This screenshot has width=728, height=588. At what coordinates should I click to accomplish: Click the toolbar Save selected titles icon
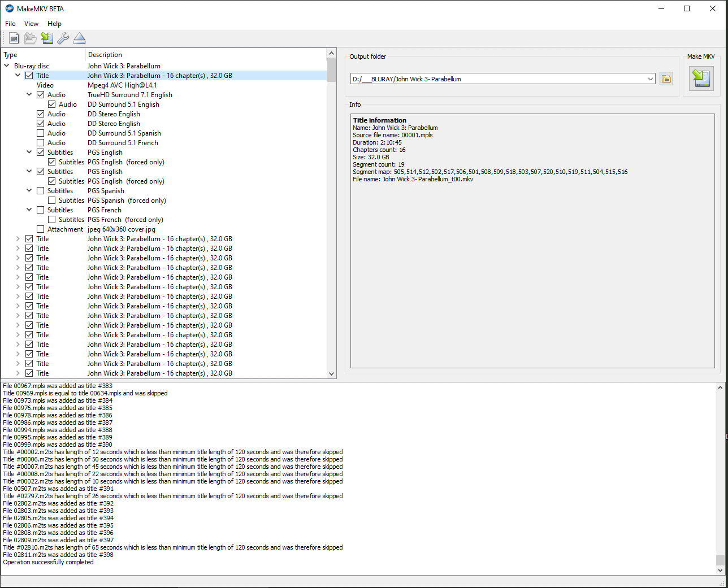point(47,38)
